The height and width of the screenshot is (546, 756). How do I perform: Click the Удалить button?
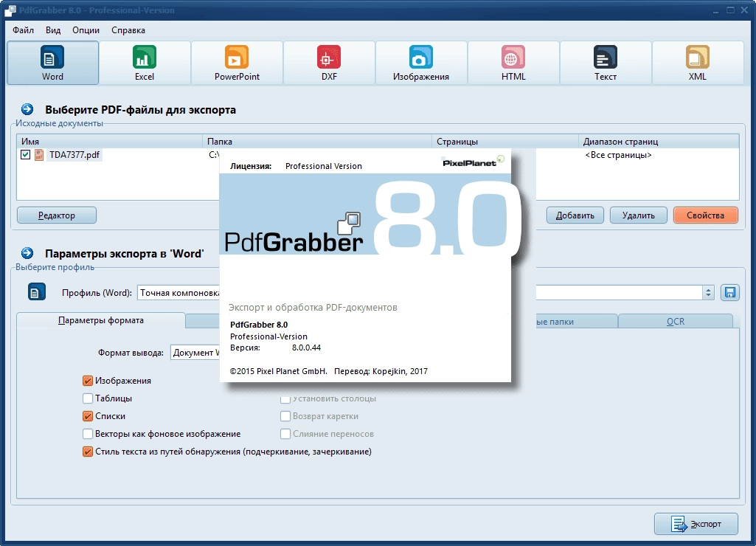(x=638, y=215)
